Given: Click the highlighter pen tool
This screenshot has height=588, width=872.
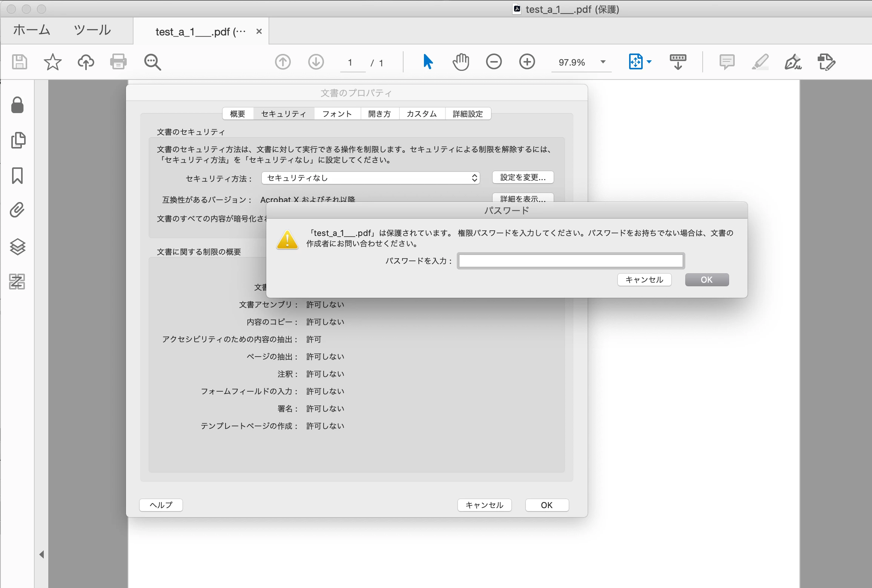Looking at the screenshot, I should [760, 62].
